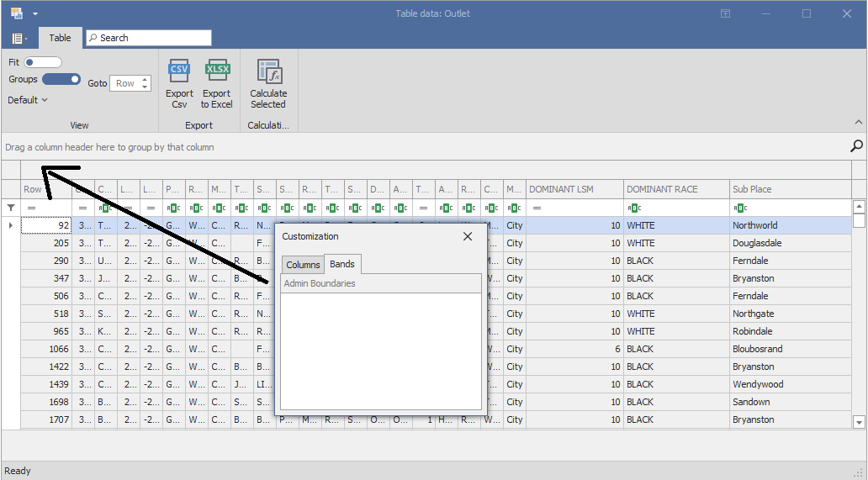This screenshot has height=480, width=868.
Task: Select the Table ribbon tab
Action: (x=60, y=38)
